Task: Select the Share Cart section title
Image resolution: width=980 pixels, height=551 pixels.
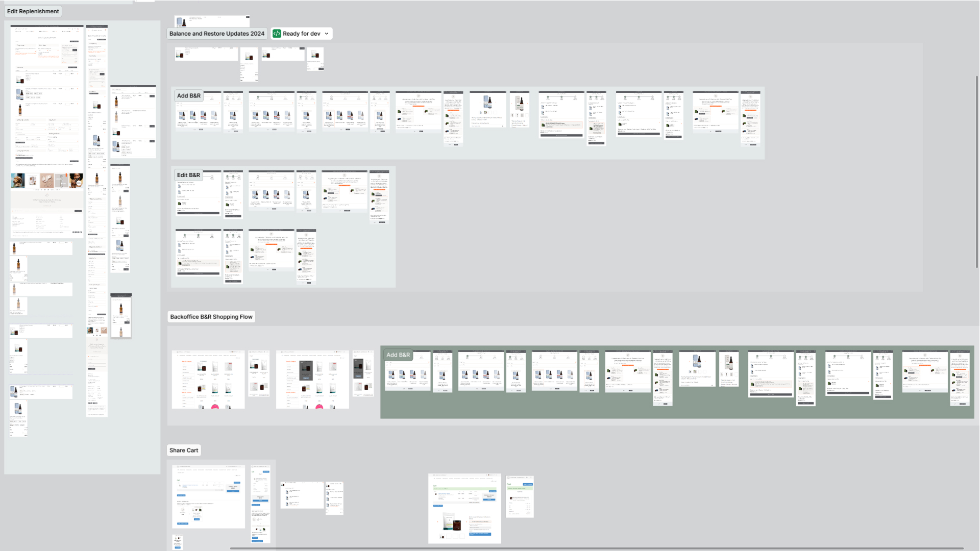Action: pos(184,450)
